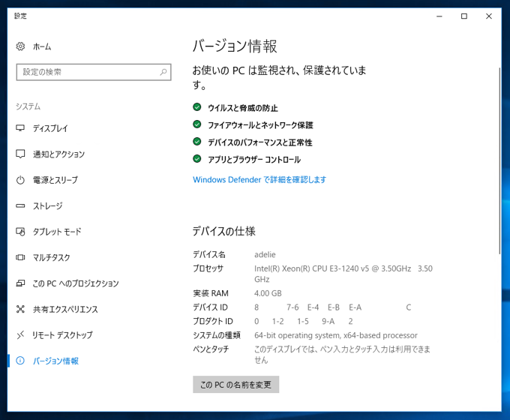Click green check beside ファイアウォールとネットワーク保護
The width and height of the screenshot is (510, 420).
pyautogui.click(x=196, y=124)
